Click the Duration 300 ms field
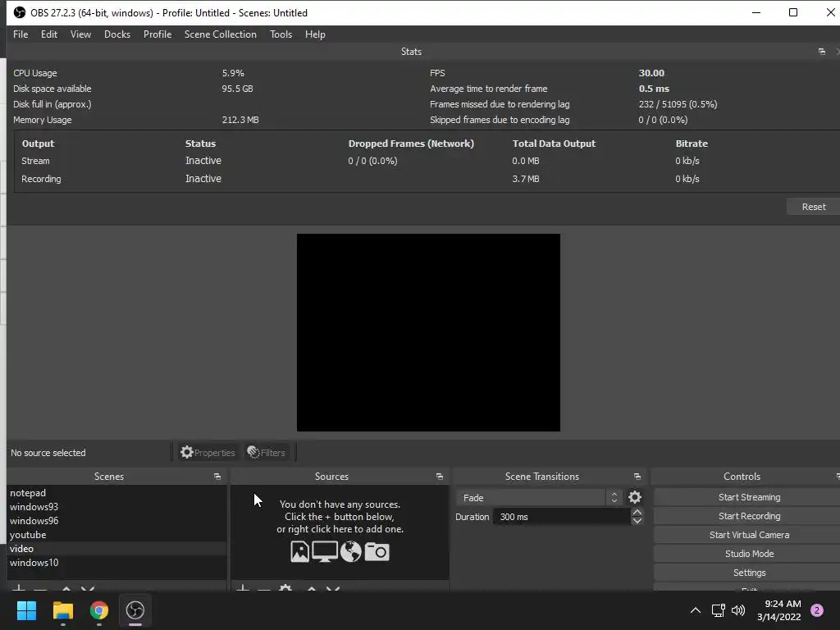The width and height of the screenshot is (840, 630). 561,517
